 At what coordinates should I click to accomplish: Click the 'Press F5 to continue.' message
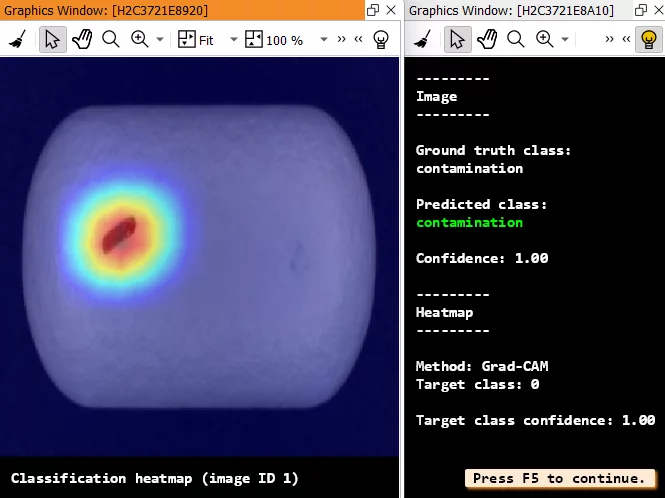pos(559,478)
